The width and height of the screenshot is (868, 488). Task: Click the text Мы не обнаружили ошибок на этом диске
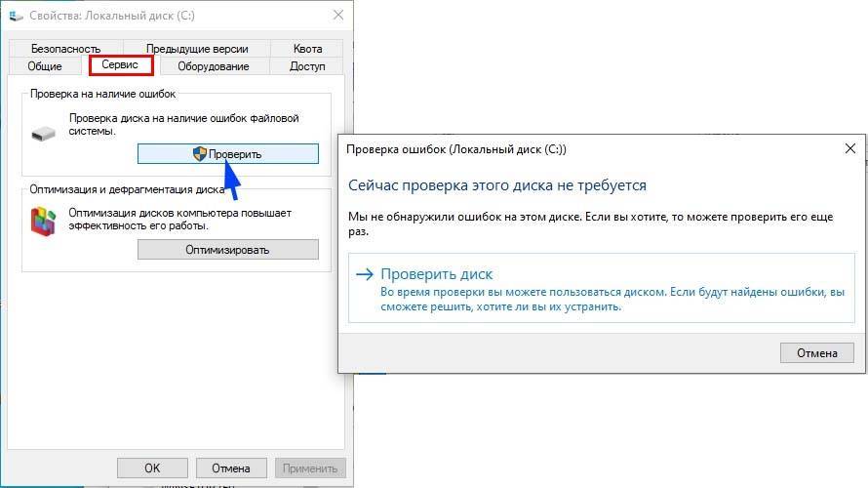click(x=464, y=217)
